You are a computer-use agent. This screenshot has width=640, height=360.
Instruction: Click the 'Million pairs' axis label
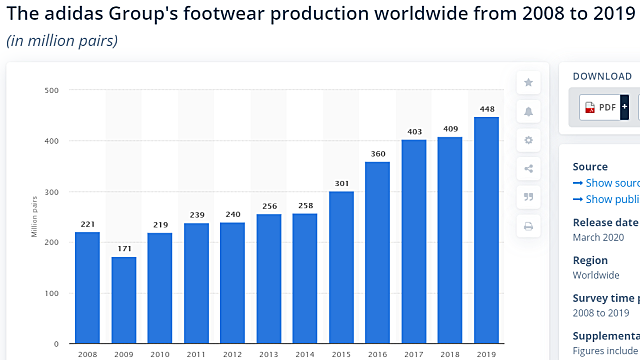pos(34,217)
